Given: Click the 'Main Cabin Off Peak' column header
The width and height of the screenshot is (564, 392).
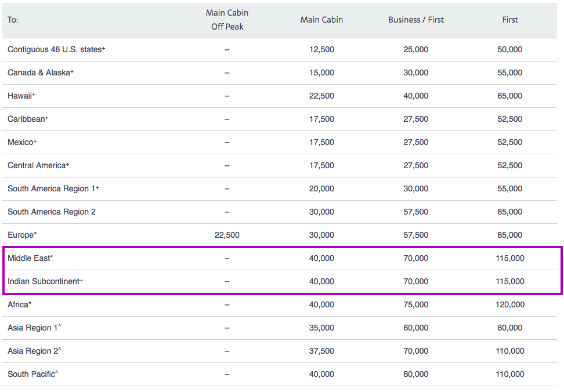Looking at the screenshot, I should point(227,20).
